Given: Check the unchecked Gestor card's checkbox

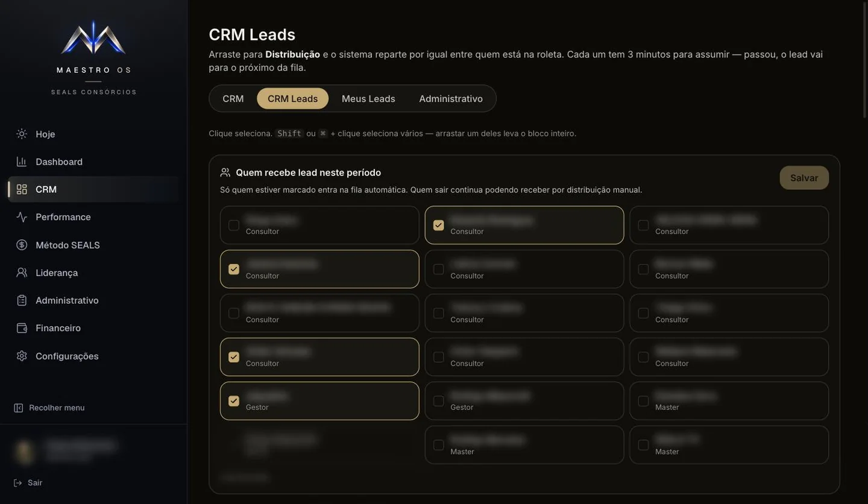Looking at the screenshot, I should [x=439, y=401].
